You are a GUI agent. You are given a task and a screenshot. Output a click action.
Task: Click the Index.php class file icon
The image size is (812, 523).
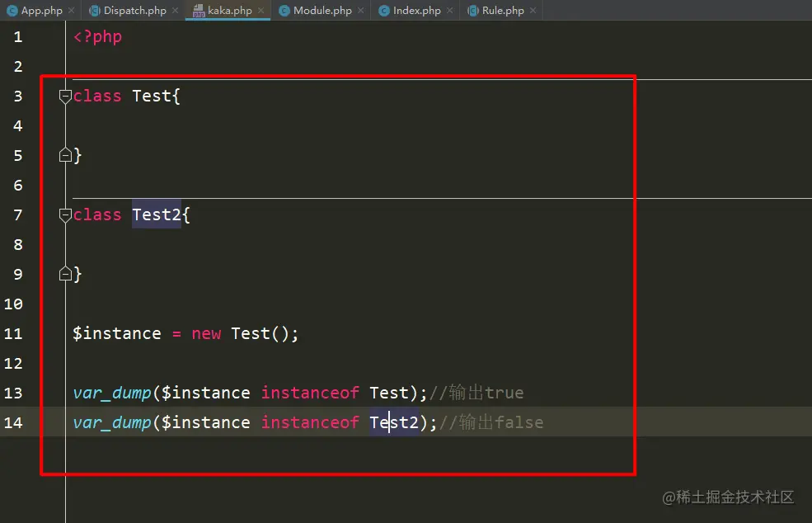(383, 11)
